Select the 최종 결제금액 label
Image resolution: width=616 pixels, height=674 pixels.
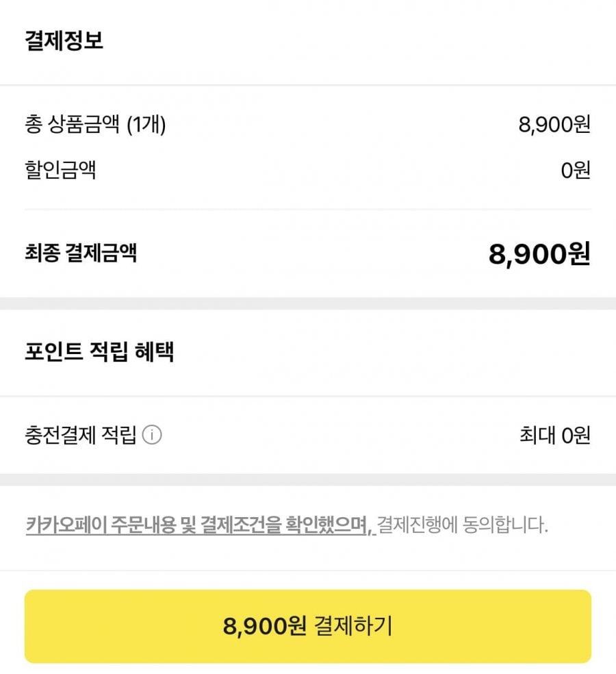(81, 253)
